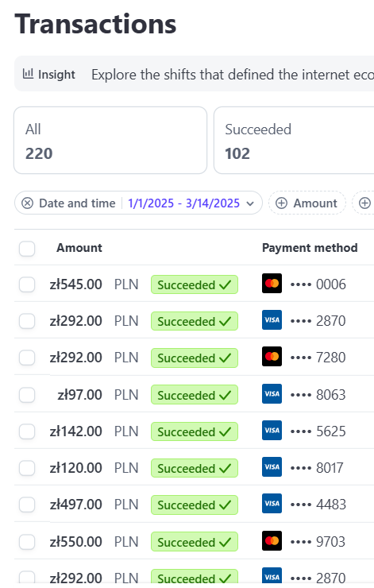Switch to the All 220 tab
Viewport: 374px width, 588px height.
110,141
